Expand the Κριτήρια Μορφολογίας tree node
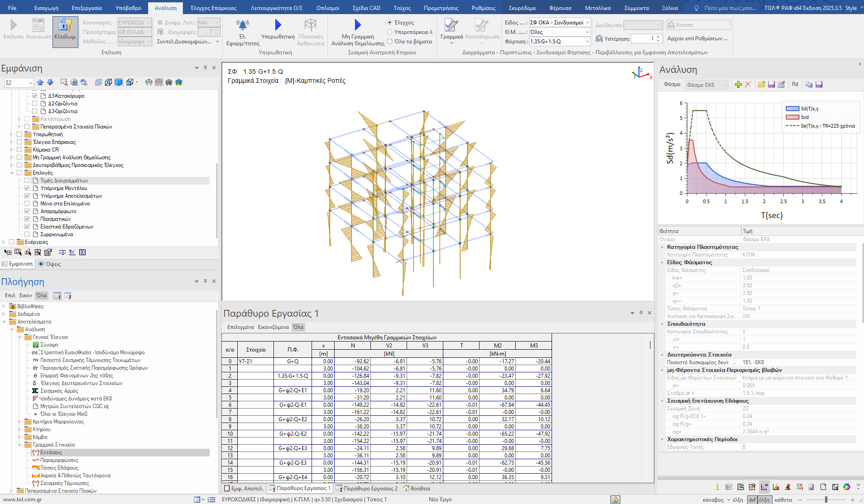This screenshot has height=504, width=864. [19, 422]
